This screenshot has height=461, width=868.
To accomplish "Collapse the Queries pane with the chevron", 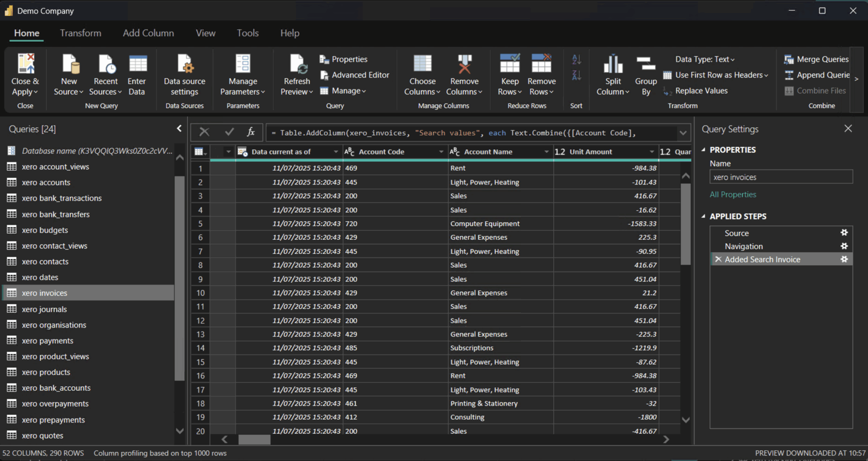I will click(179, 129).
